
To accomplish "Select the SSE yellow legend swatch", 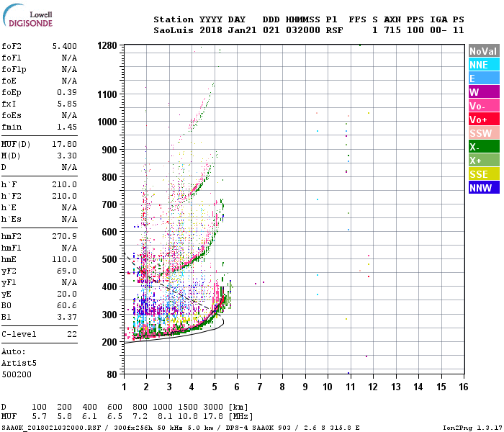I will [484, 174].
